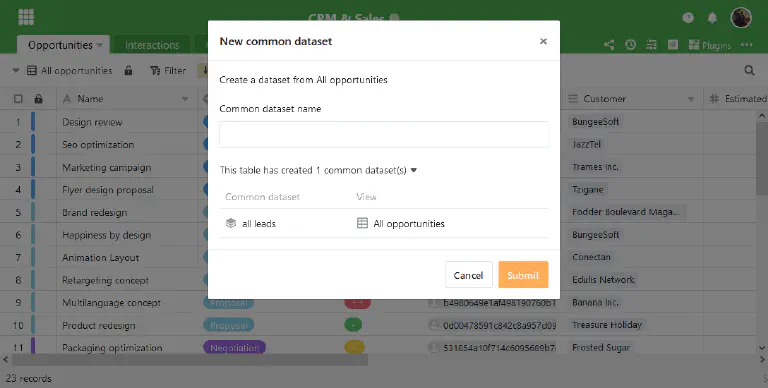Screen dimensions: 768x388
Task: Collapse the view toolbar triangle
Action: tap(16, 71)
